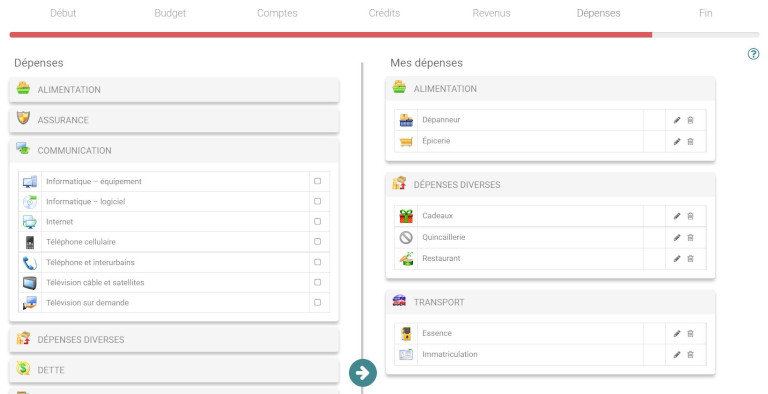Collapse ALIMENTATION under Mes dépenses
The image size is (768, 394).
550,89
